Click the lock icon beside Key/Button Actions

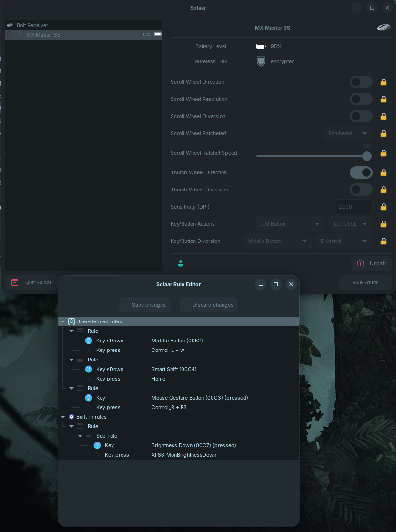tap(384, 224)
